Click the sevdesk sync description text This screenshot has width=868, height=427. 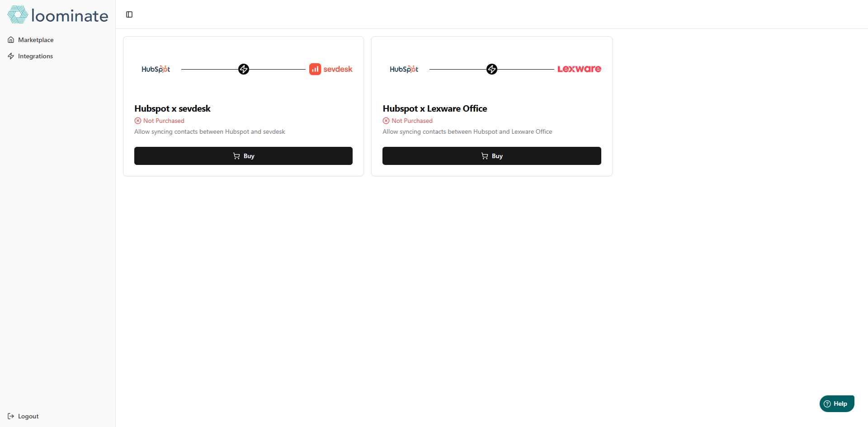[x=210, y=131]
